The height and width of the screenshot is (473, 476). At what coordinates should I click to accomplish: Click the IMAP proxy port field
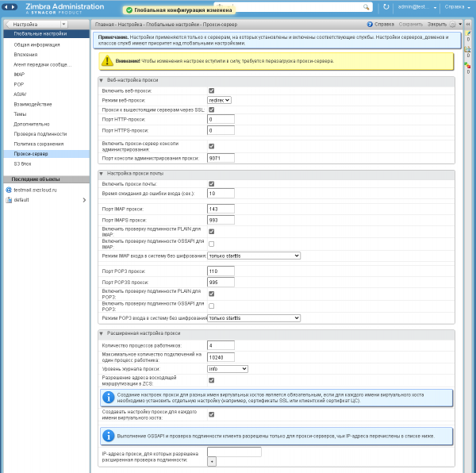(x=221, y=209)
